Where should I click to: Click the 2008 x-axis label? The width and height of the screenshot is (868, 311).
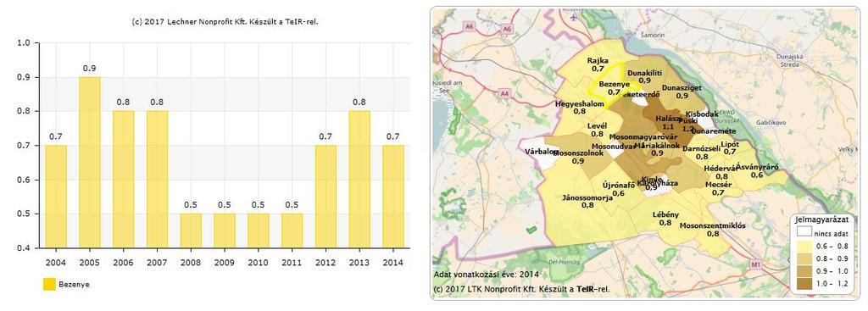click(191, 262)
